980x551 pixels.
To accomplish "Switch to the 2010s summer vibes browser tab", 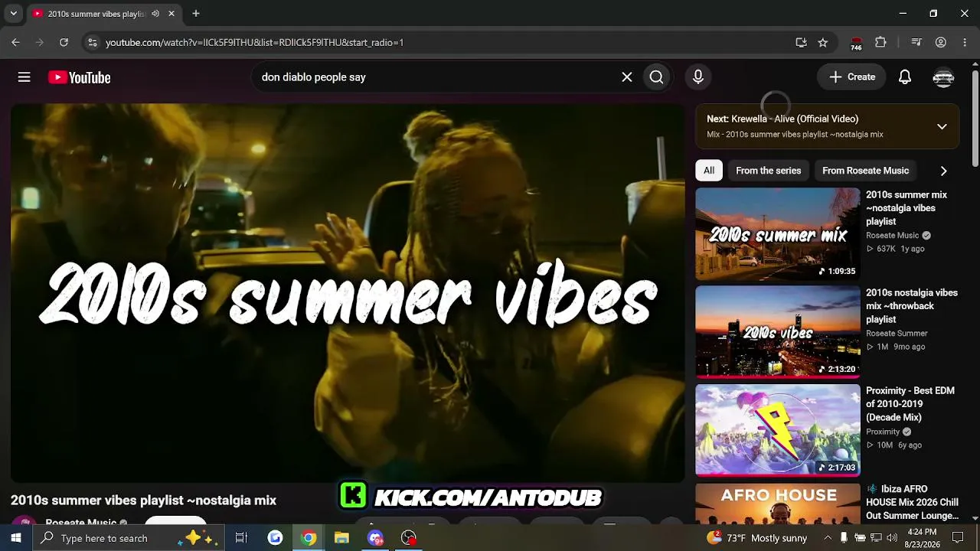I will pyautogui.click(x=104, y=14).
